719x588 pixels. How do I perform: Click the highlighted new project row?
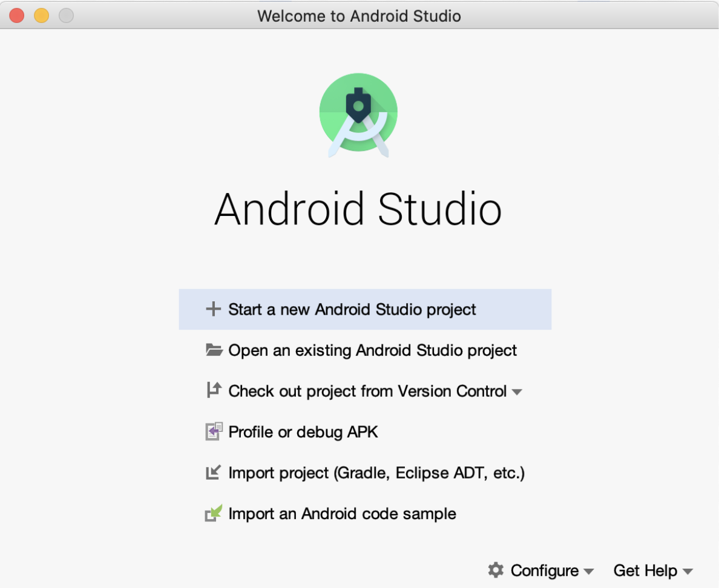click(365, 309)
